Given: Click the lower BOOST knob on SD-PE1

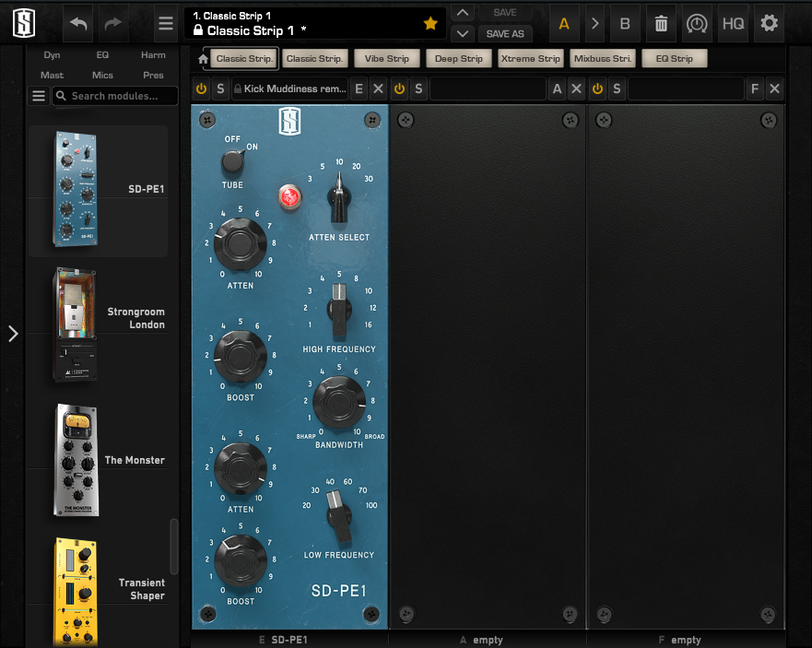Looking at the screenshot, I should [241, 560].
